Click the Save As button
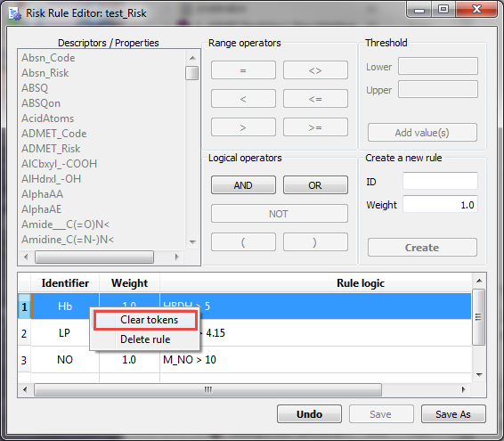 point(453,414)
